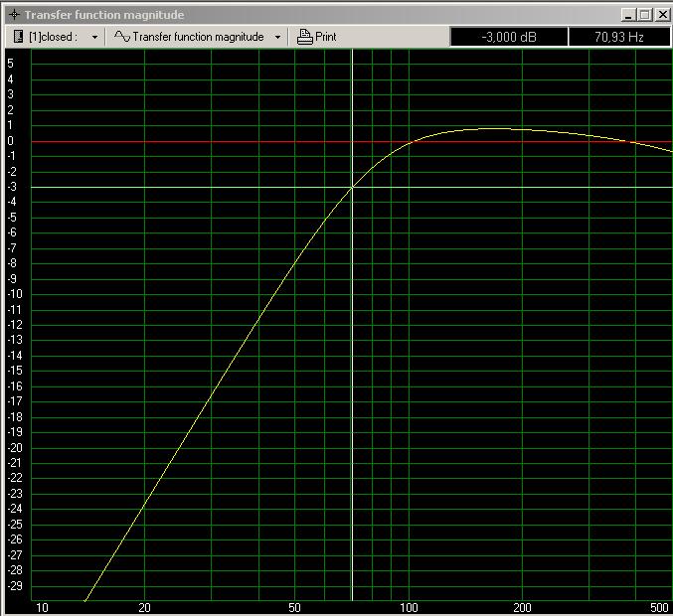Click the -29 dB axis label

point(15,585)
